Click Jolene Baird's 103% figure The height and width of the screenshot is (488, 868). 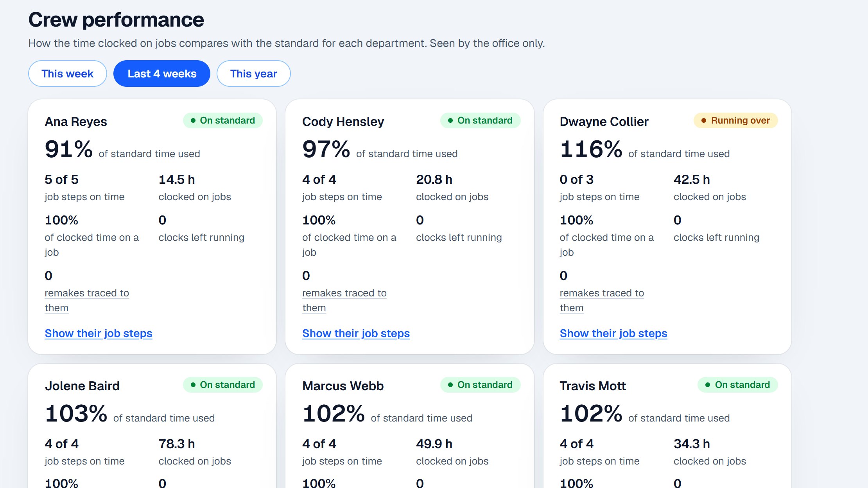pyautogui.click(x=76, y=413)
